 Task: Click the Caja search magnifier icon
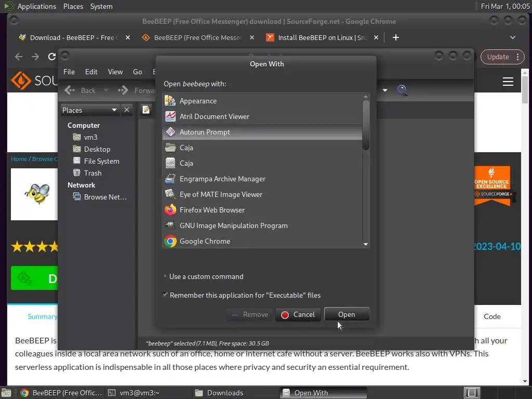point(402,90)
